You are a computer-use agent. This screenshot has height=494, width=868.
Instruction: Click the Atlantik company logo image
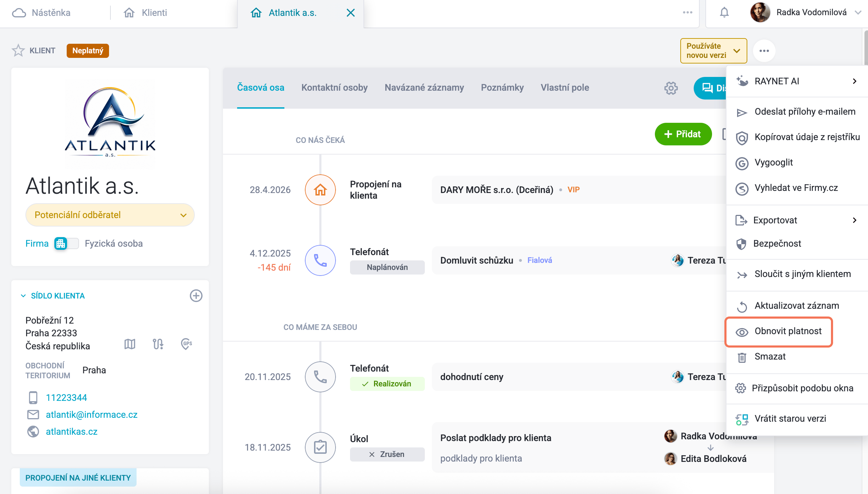click(x=110, y=122)
